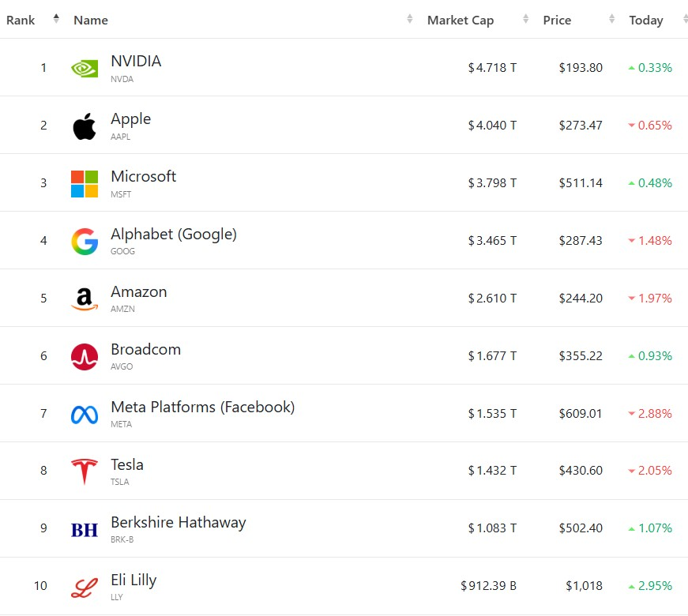This screenshot has height=616, width=688.
Task: Click the Google 'G' logo
Action: [85, 241]
